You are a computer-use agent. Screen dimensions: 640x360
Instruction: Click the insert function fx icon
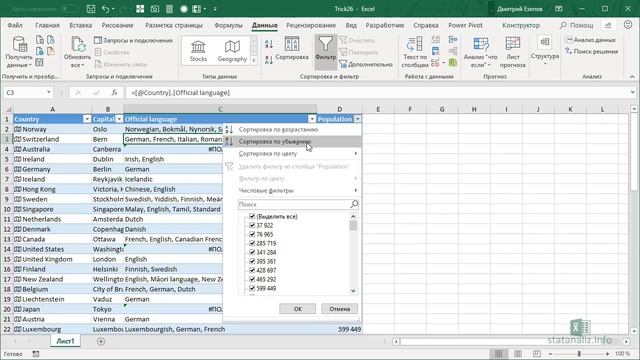click(114, 93)
